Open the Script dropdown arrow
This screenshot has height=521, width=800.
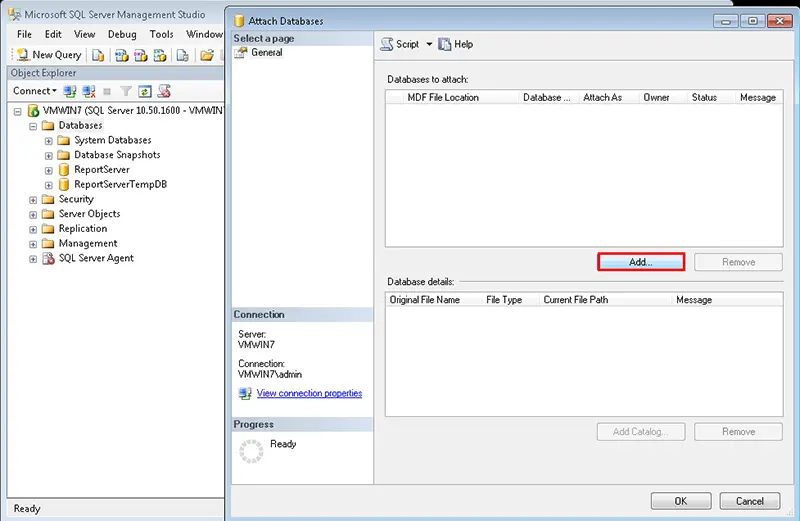pyautogui.click(x=429, y=44)
